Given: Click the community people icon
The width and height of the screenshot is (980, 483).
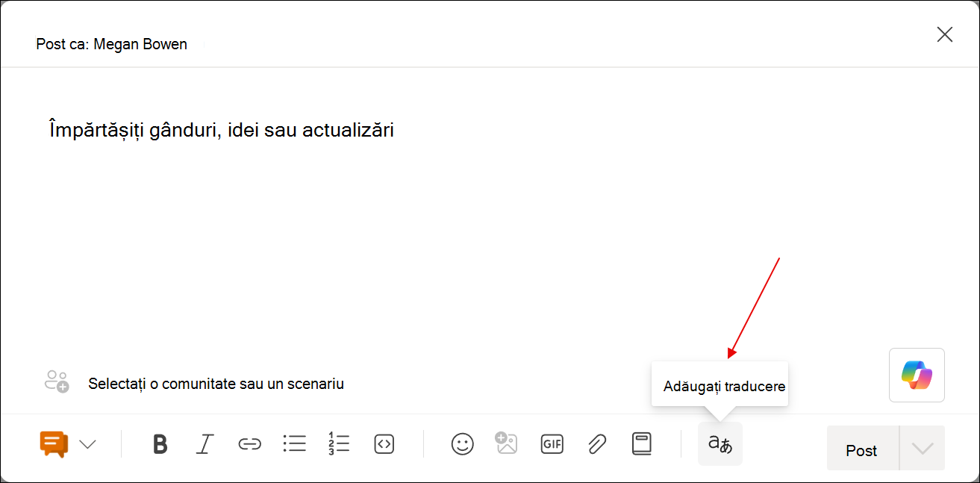Looking at the screenshot, I should point(57,381).
